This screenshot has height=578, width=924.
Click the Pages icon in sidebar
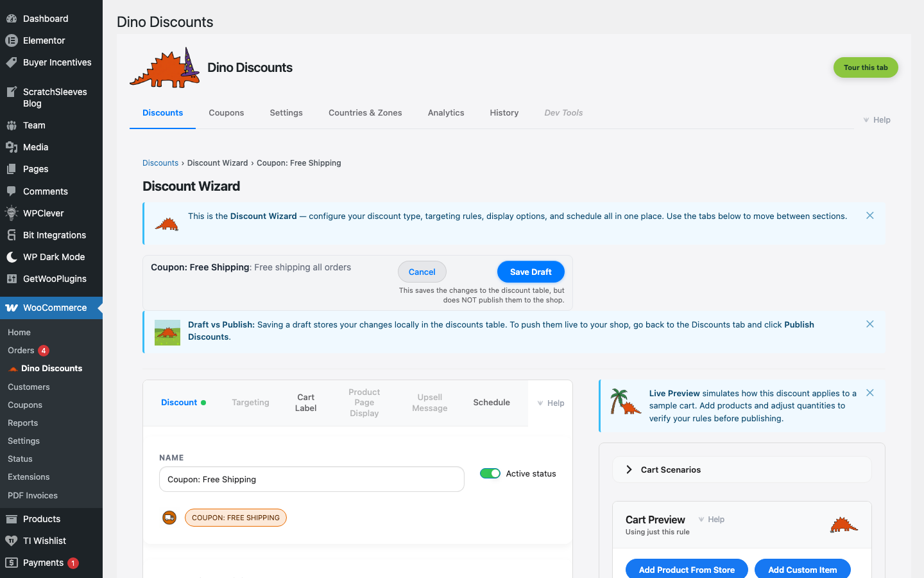(12, 169)
